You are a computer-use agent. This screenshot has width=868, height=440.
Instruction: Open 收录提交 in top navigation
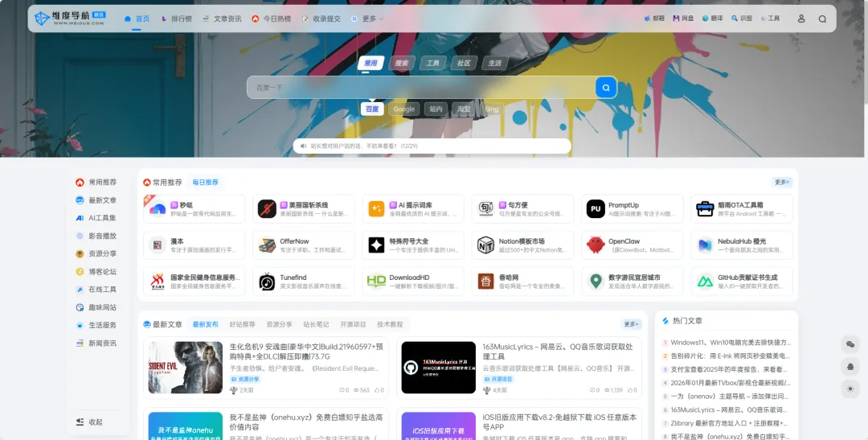(x=321, y=19)
